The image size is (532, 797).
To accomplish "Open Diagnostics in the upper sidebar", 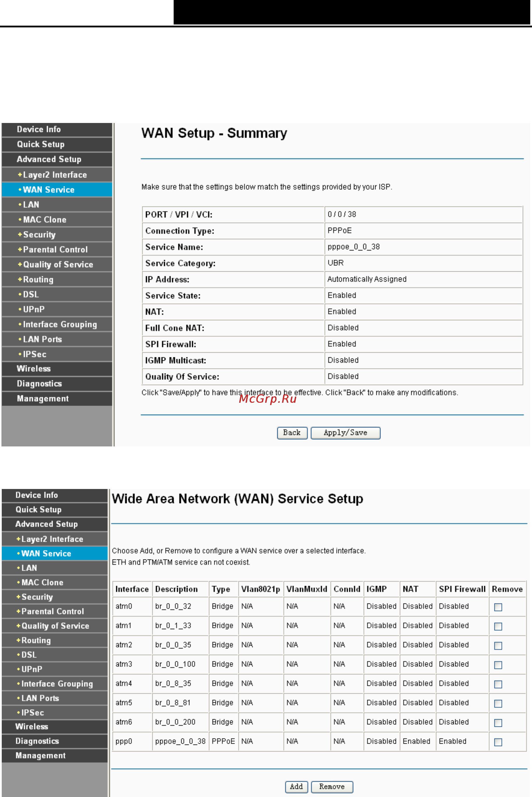I will (57, 384).
